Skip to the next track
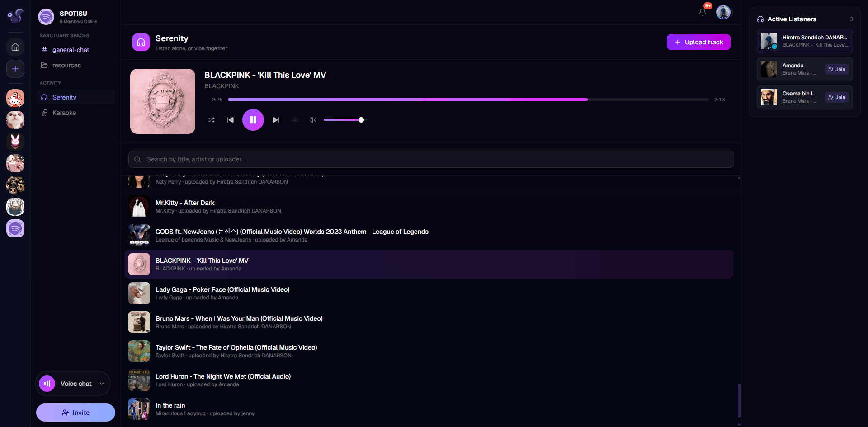This screenshot has height=427, width=868. (276, 120)
